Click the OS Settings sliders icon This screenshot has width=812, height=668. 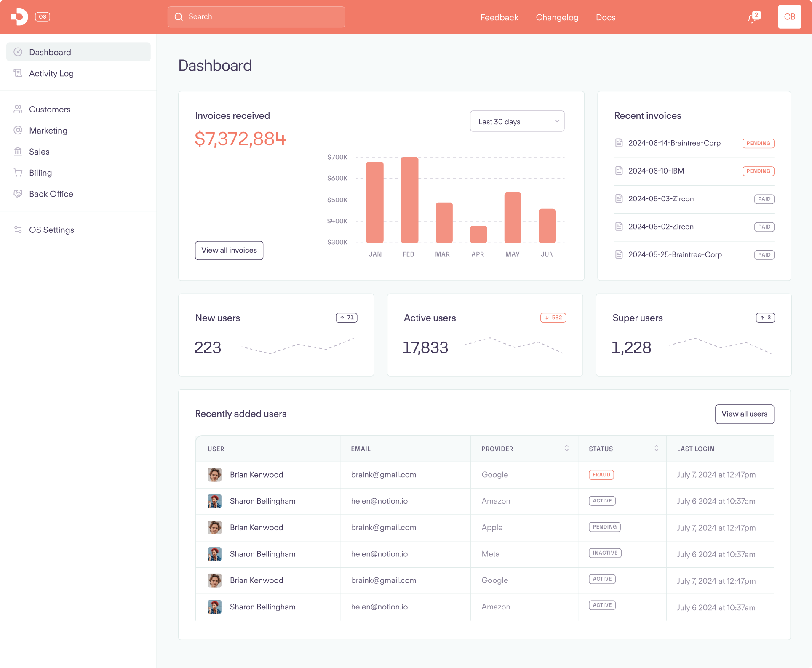click(18, 230)
